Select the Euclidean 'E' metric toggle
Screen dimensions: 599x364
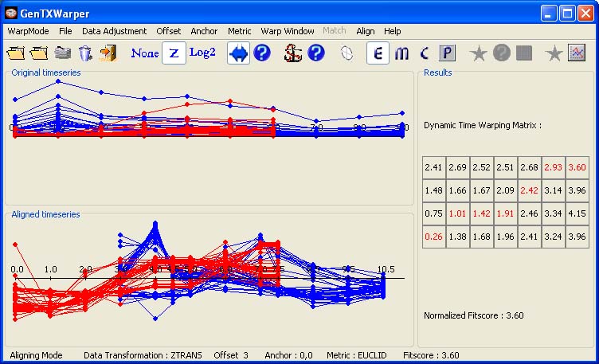[x=378, y=53]
